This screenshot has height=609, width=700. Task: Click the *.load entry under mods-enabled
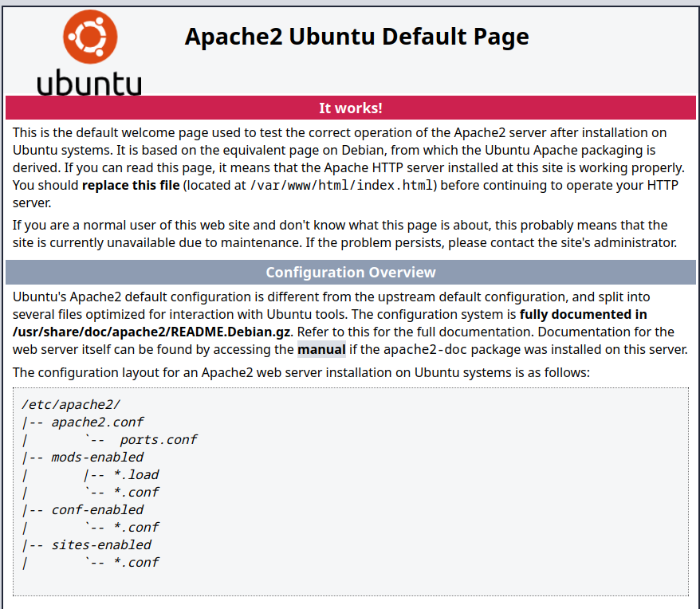pyautogui.click(x=137, y=474)
